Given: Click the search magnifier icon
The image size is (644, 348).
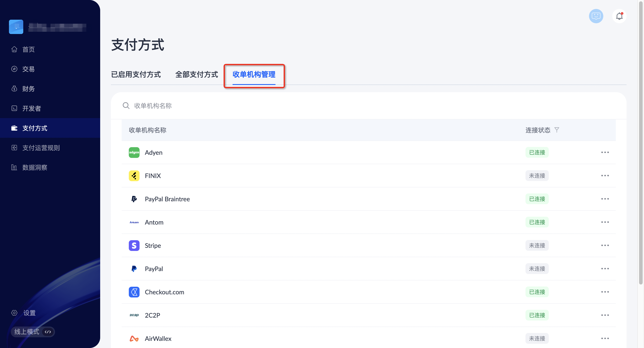Looking at the screenshot, I should 126,106.
